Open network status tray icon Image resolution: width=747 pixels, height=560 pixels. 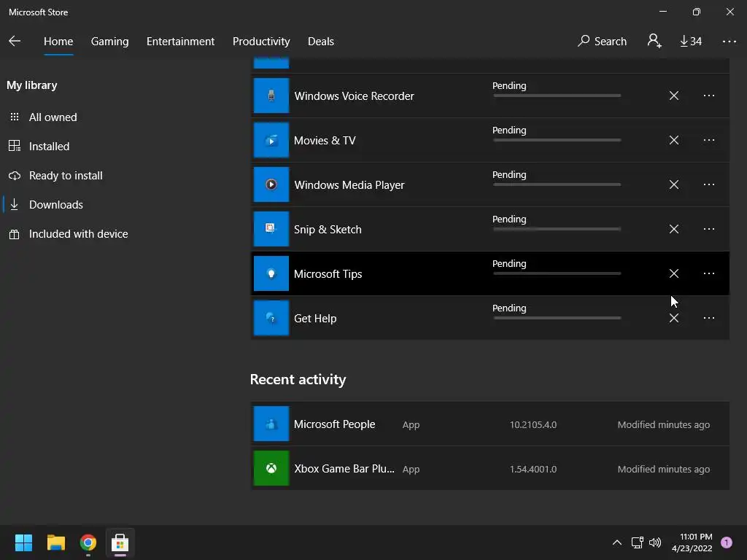click(x=637, y=542)
